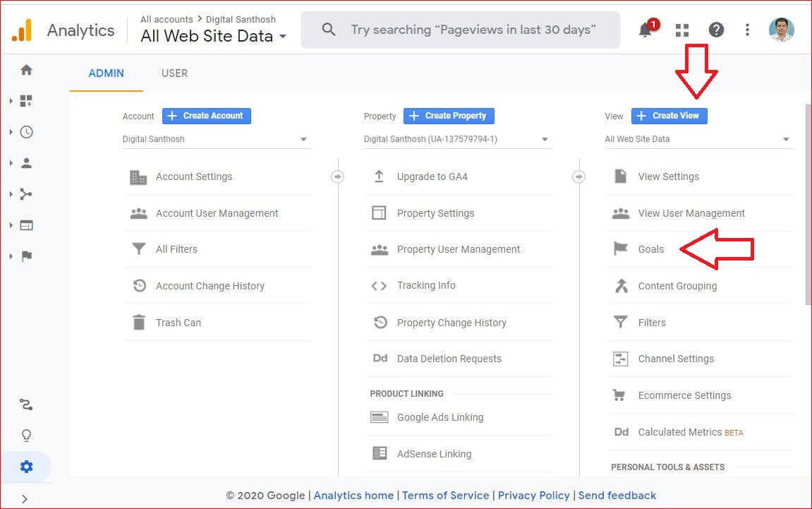Expand the Customization sidebar section arrow
Image resolution: width=812 pixels, height=509 pixels.
[x=11, y=101]
